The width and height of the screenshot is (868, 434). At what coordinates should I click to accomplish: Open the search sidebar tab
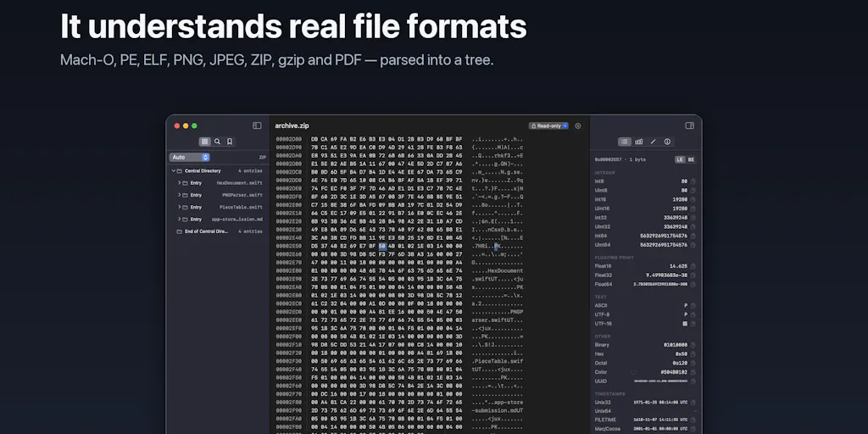[217, 142]
